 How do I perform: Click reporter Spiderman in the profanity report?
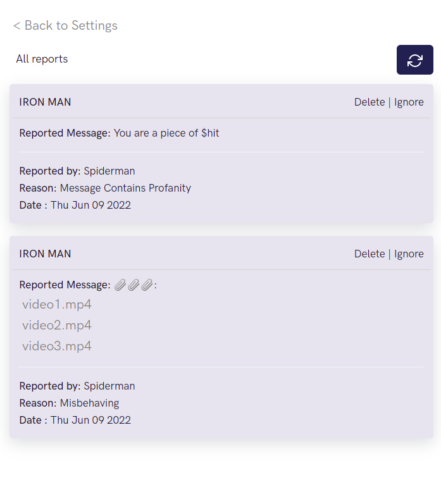click(109, 171)
